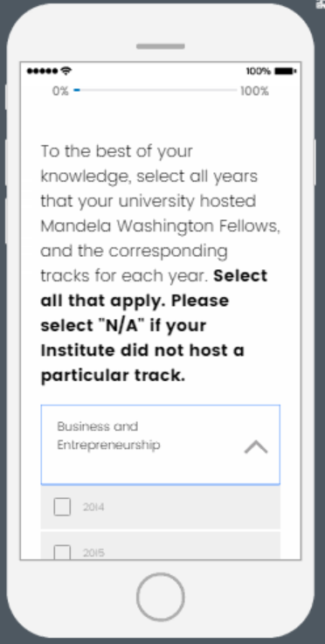Click the 2015 option row background
Image resolution: width=325 pixels, height=644 pixels.
tap(160, 545)
